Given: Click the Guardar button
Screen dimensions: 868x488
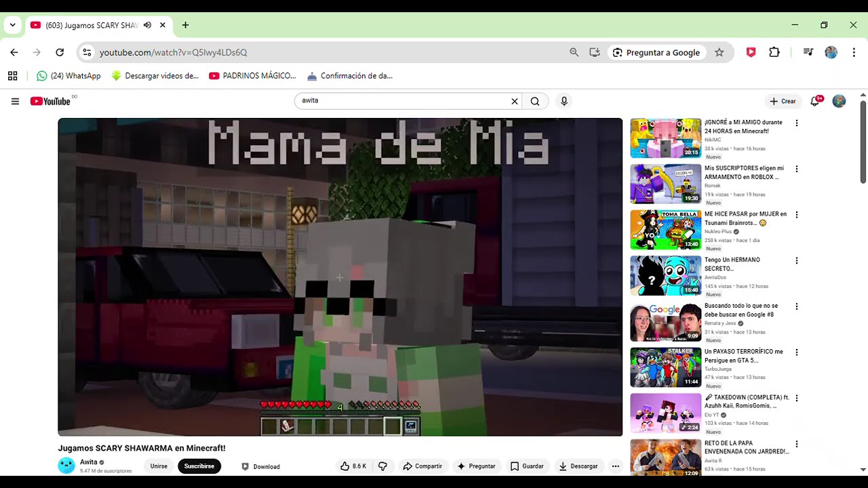Looking at the screenshot, I should point(527,466).
